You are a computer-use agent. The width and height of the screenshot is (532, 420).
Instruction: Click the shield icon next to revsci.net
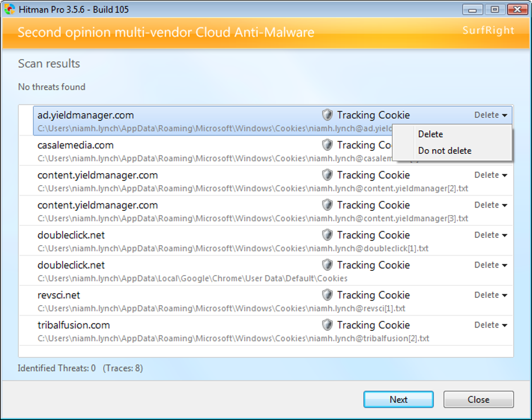(327, 295)
